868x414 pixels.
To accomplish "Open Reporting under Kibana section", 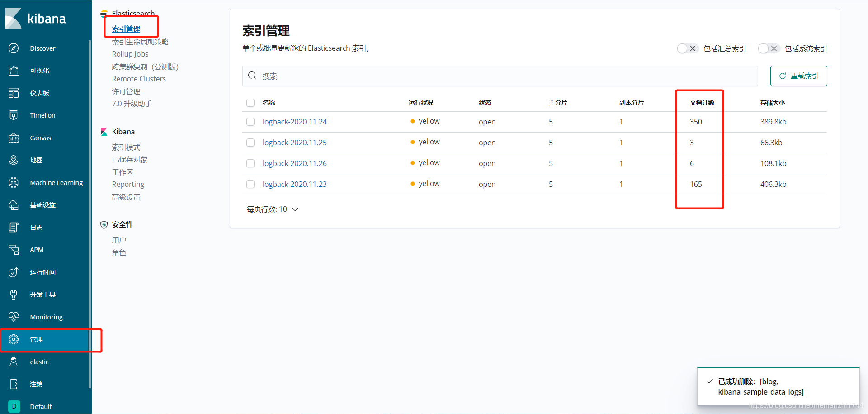I will click(128, 184).
